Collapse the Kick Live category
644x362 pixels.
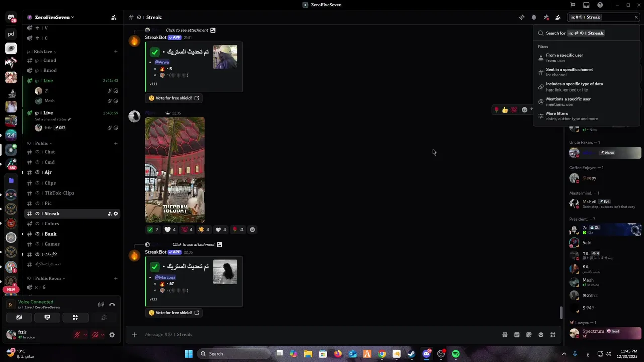(42, 52)
